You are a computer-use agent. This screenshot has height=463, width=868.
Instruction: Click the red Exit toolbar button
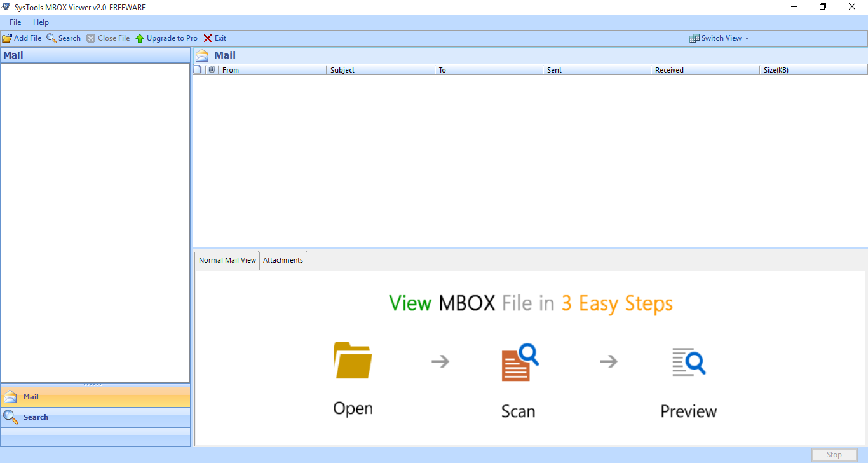tap(215, 38)
